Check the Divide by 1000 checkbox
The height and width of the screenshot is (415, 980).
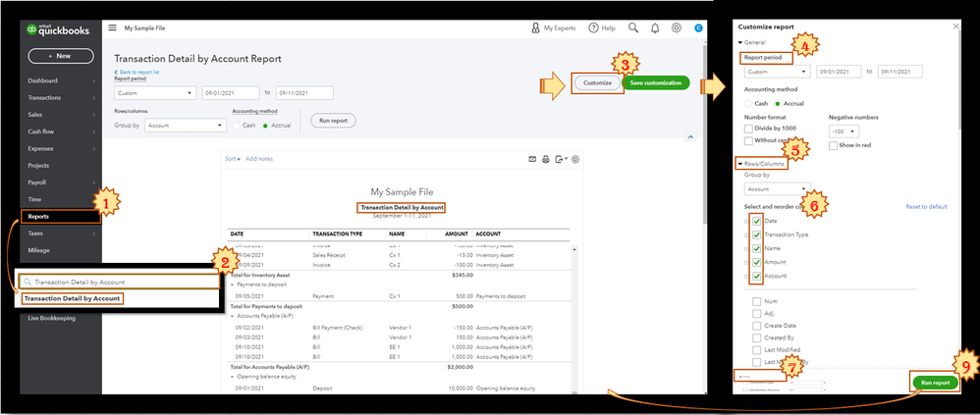749,128
